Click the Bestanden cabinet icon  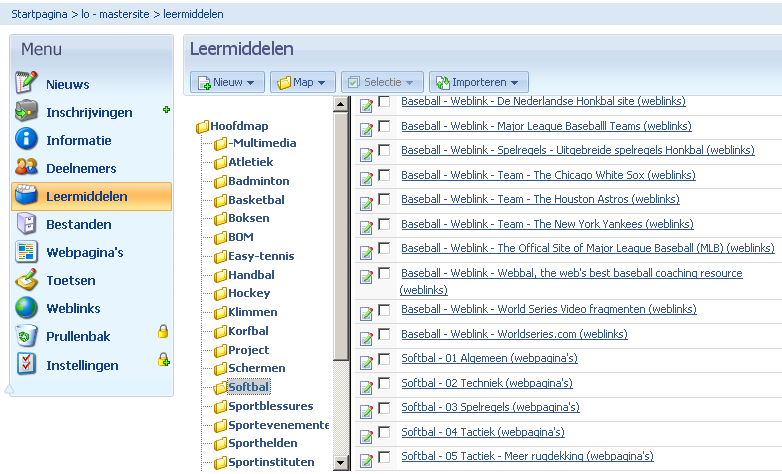coord(26,223)
